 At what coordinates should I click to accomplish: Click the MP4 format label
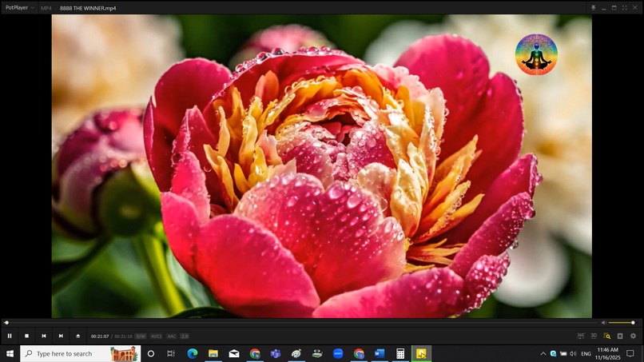point(46,8)
